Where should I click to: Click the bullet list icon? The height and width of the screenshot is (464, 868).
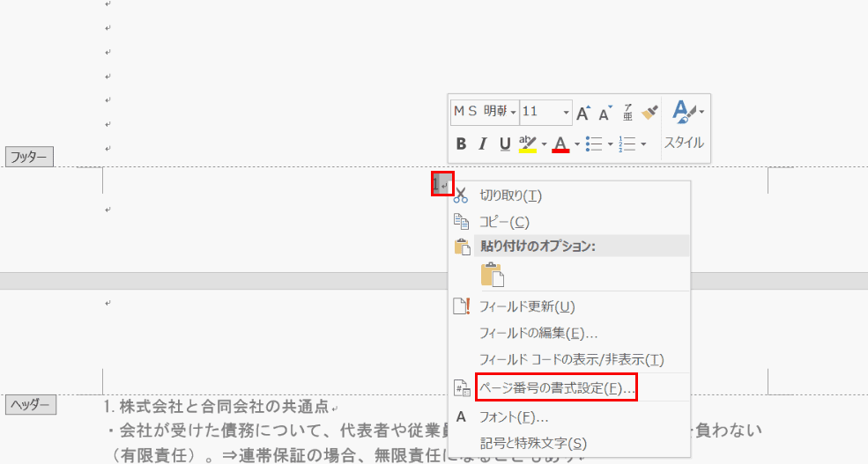click(x=594, y=144)
